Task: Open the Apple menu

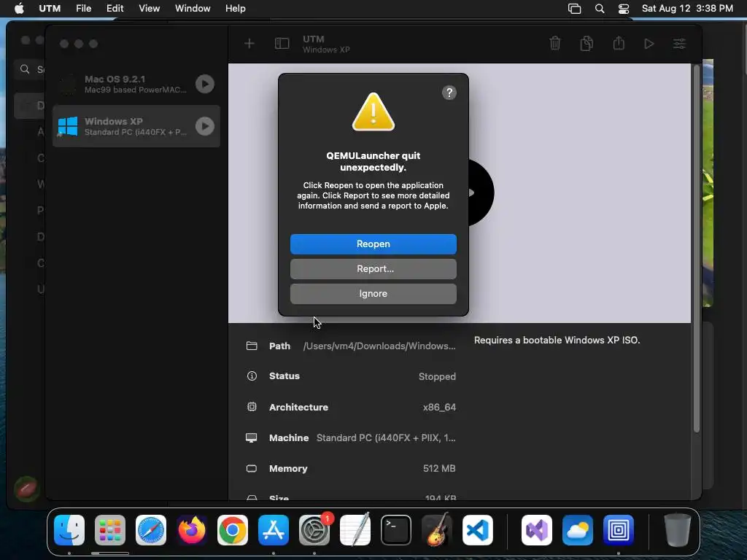Action: tap(19, 8)
